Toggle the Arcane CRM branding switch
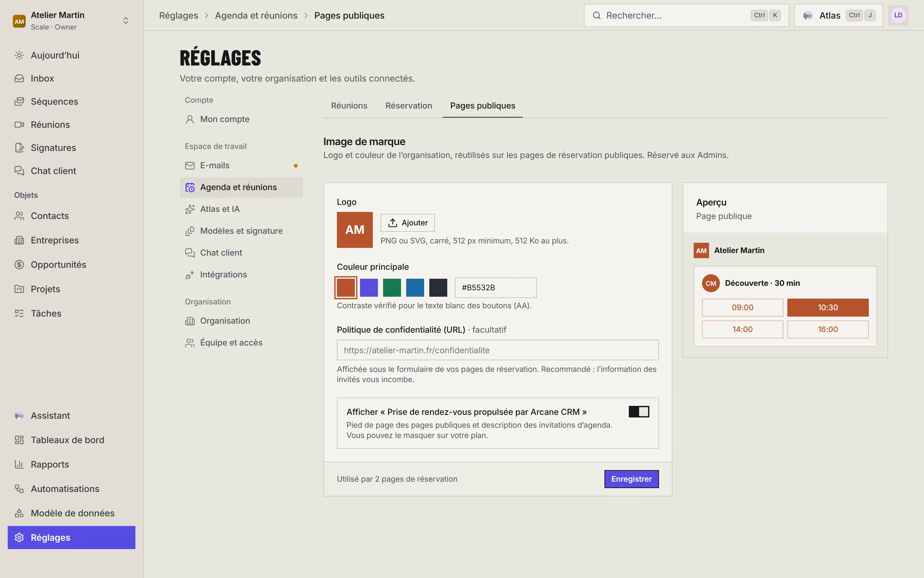Viewport: 924px width, 578px height. click(x=639, y=412)
